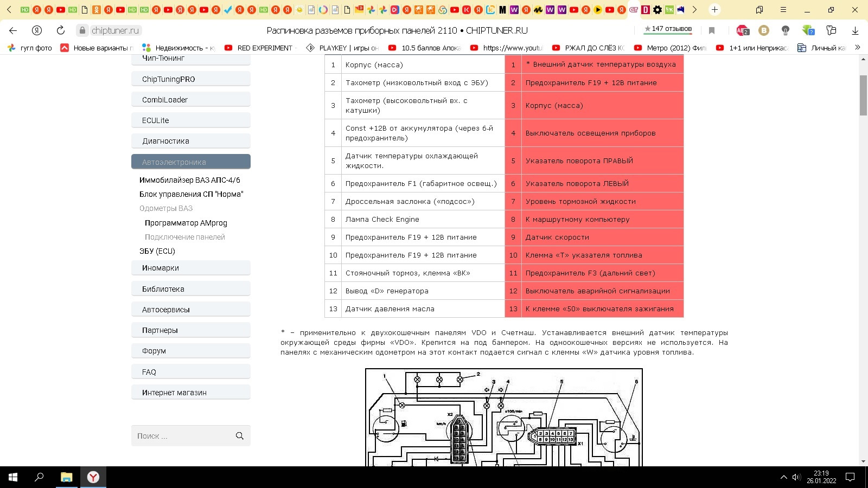Collapse the Автоэлектроника sidebar section
This screenshot has height=488, width=868.
[x=191, y=162]
